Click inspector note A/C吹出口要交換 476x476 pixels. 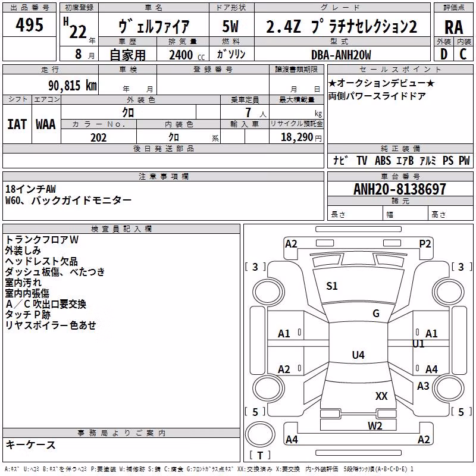[x=46, y=304]
